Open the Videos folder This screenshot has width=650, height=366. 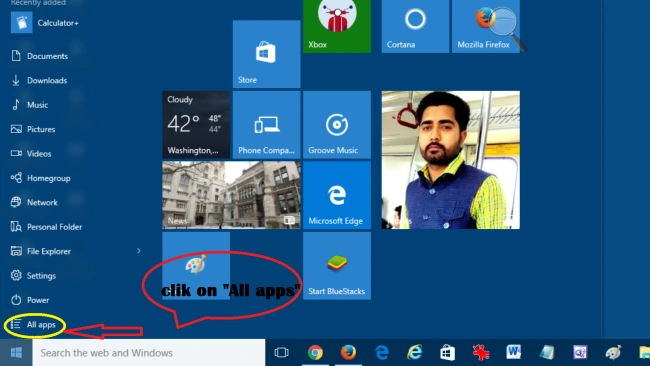coord(31,154)
